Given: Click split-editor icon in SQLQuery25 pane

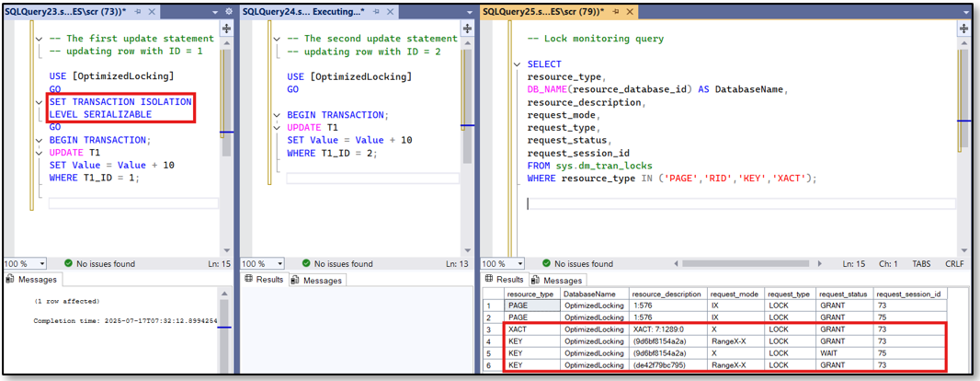Looking at the screenshot, I should [x=963, y=29].
